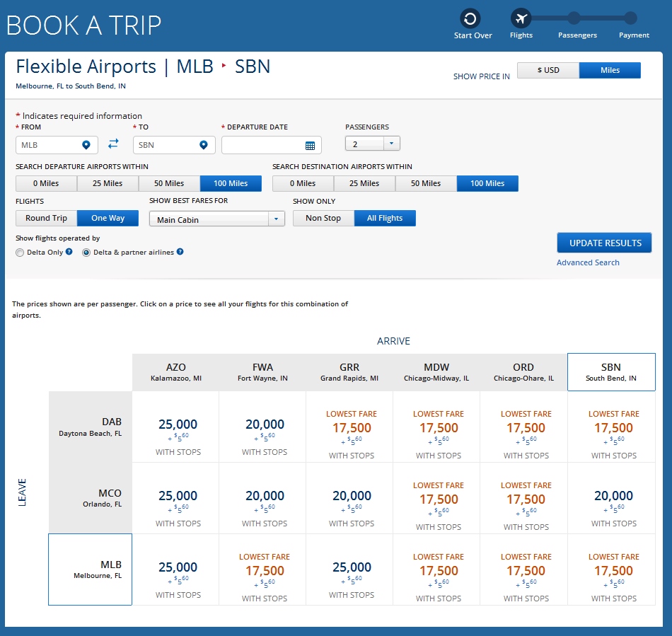Click help icon beside Delta & partner airlines

click(x=180, y=252)
